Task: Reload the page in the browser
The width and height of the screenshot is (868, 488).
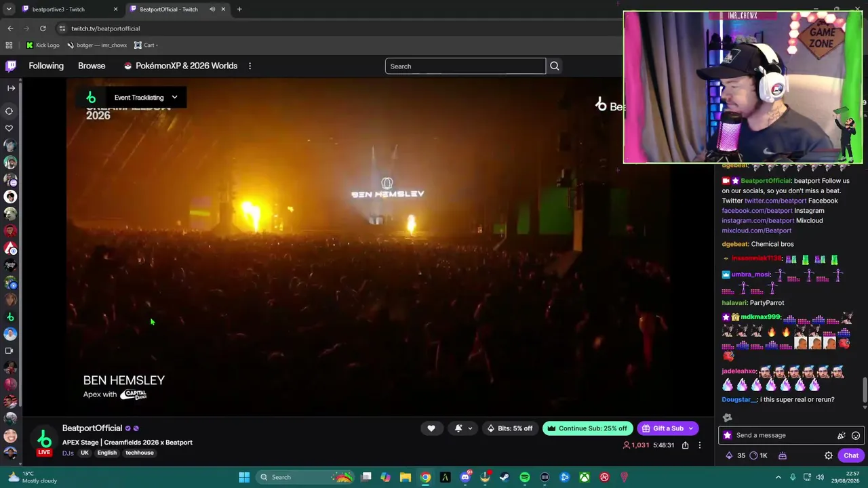Action: click(43, 28)
